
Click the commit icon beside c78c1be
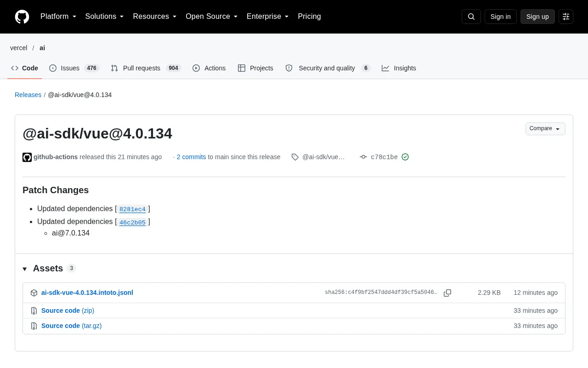coord(363,157)
